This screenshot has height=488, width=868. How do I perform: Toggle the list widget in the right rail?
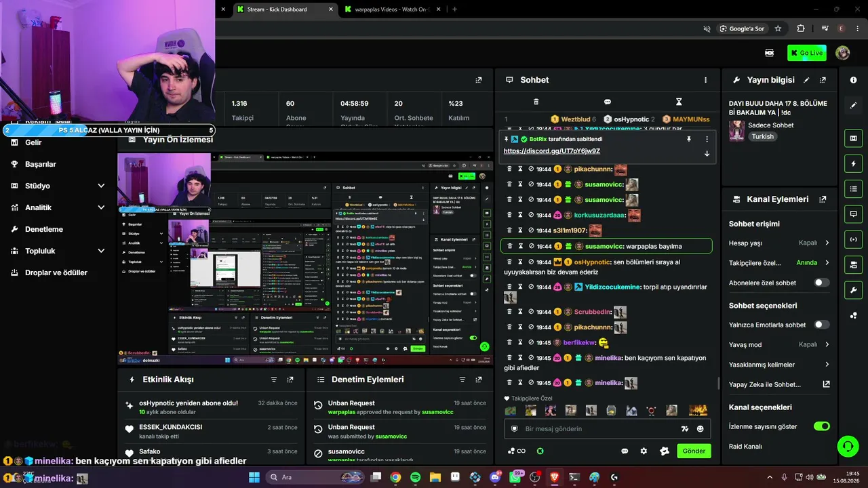(853, 188)
